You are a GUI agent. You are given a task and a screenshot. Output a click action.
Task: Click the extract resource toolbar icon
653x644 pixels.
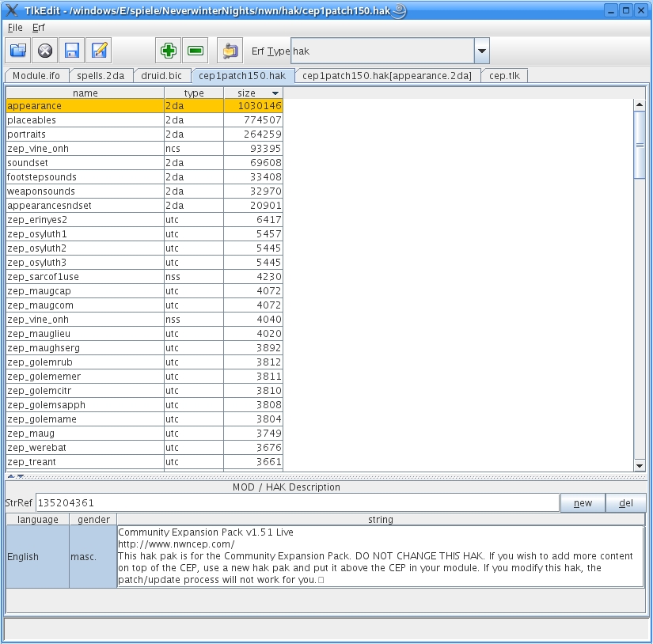click(230, 51)
